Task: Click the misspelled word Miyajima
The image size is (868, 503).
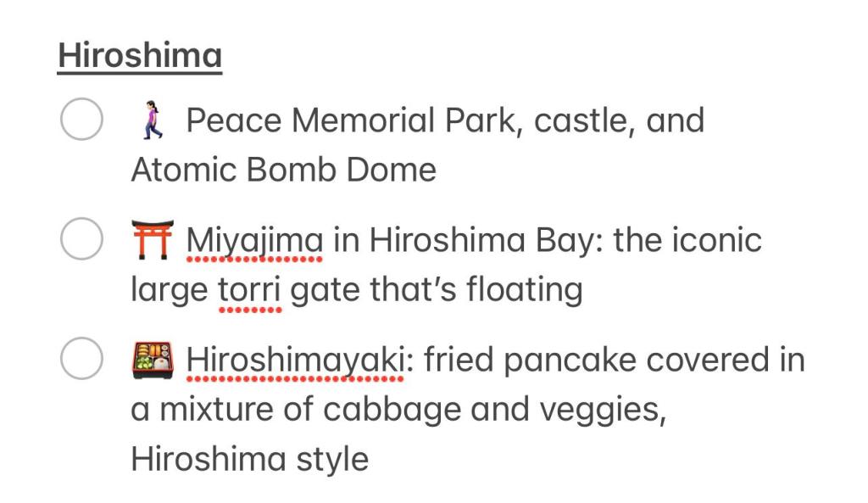Action: [254, 241]
